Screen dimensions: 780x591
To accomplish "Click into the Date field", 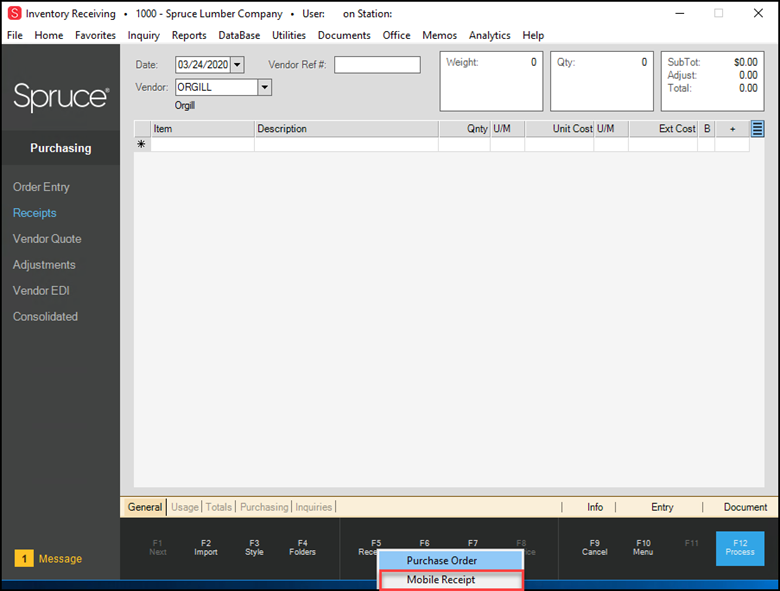I will pos(203,65).
